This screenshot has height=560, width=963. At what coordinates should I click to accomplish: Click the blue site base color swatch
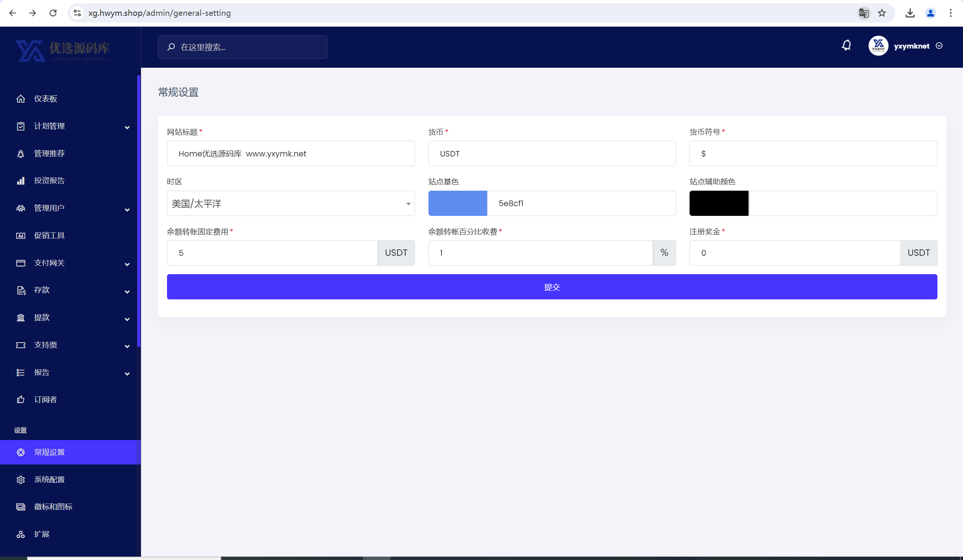(x=458, y=203)
